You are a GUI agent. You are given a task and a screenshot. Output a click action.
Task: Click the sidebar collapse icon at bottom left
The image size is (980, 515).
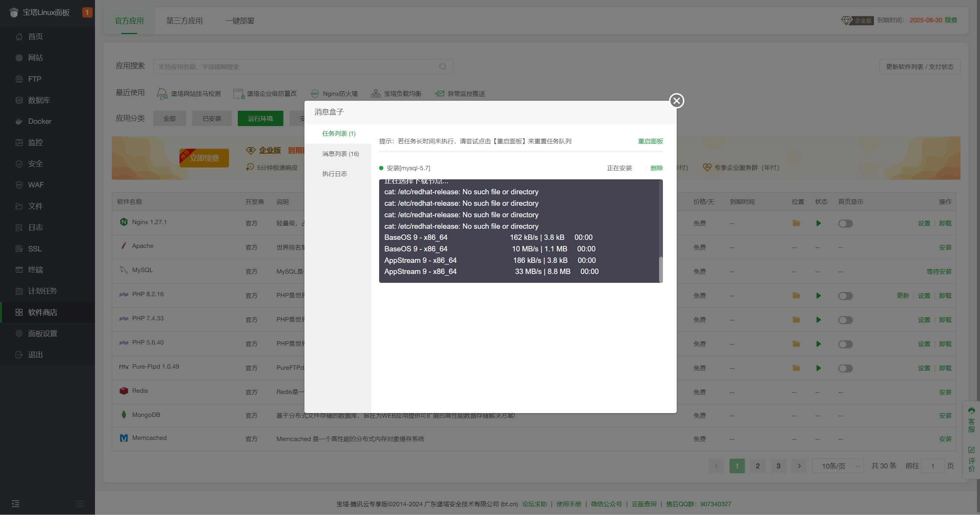coord(15,504)
